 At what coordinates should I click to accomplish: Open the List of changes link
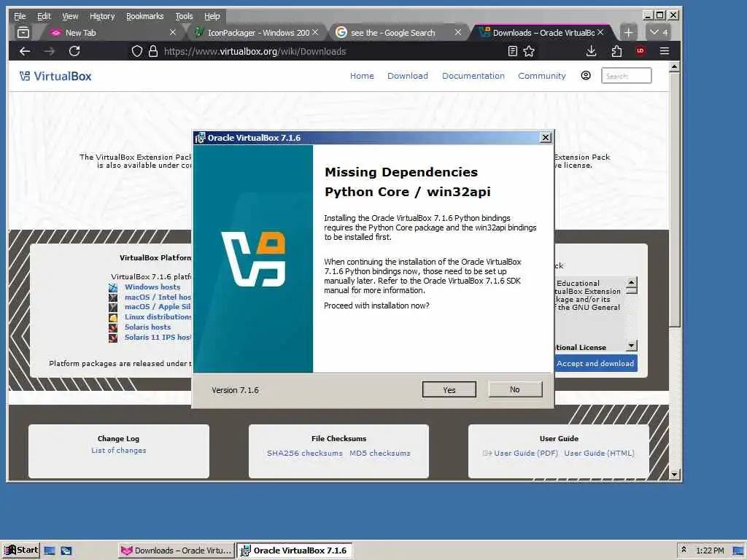119,451
